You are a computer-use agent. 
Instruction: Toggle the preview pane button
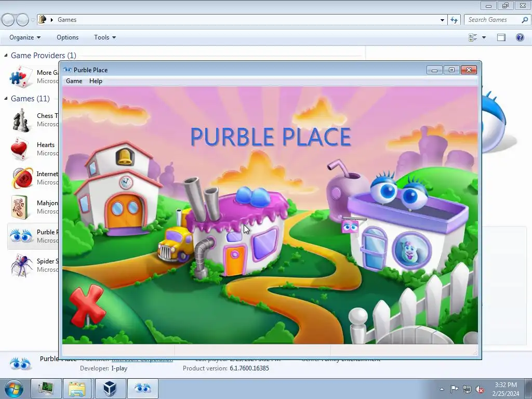pos(501,37)
